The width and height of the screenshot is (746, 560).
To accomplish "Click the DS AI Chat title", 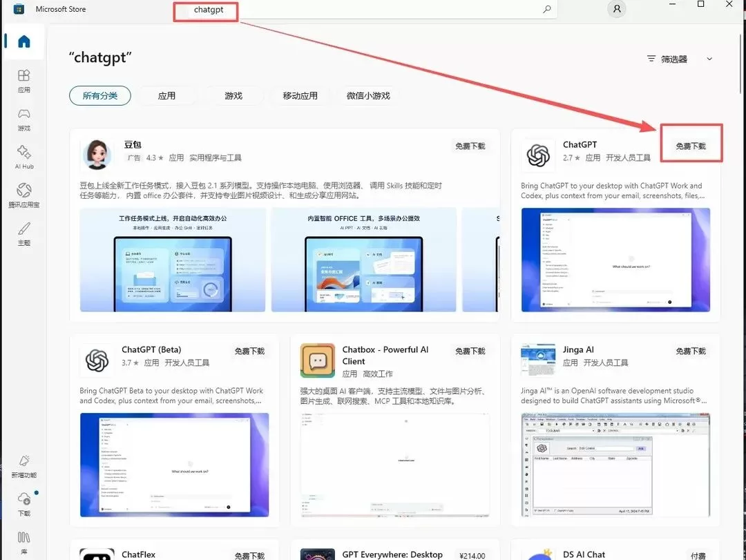I will pyautogui.click(x=584, y=554).
